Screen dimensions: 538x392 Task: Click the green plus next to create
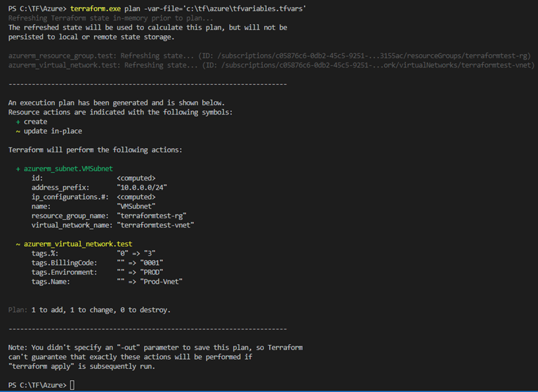pyautogui.click(x=18, y=122)
